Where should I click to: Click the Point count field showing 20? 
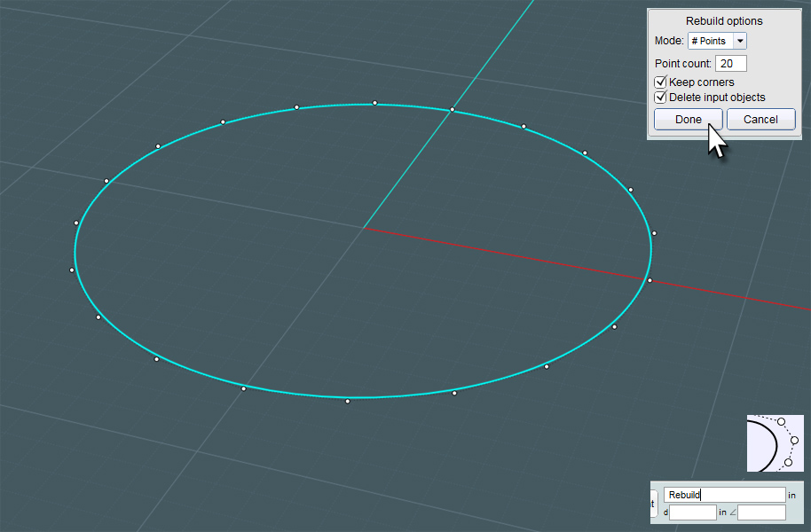click(731, 64)
